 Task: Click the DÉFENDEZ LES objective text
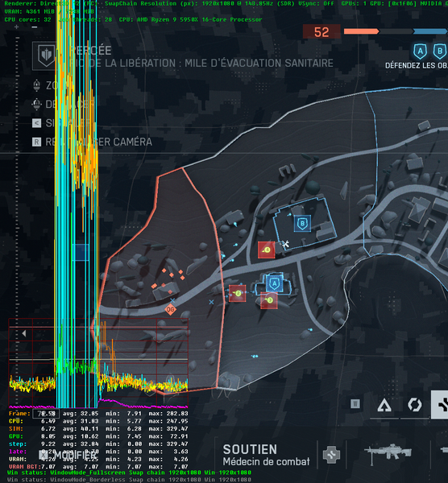click(417, 66)
